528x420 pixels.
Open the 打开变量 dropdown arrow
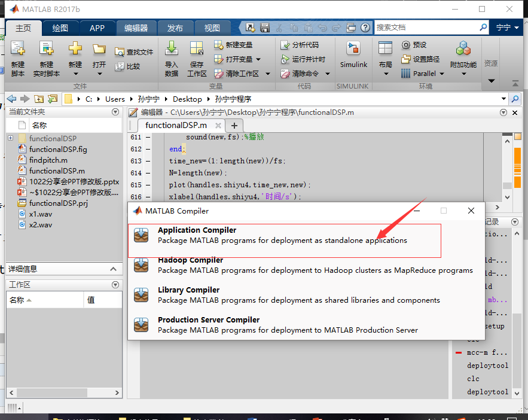click(x=258, y=59)
